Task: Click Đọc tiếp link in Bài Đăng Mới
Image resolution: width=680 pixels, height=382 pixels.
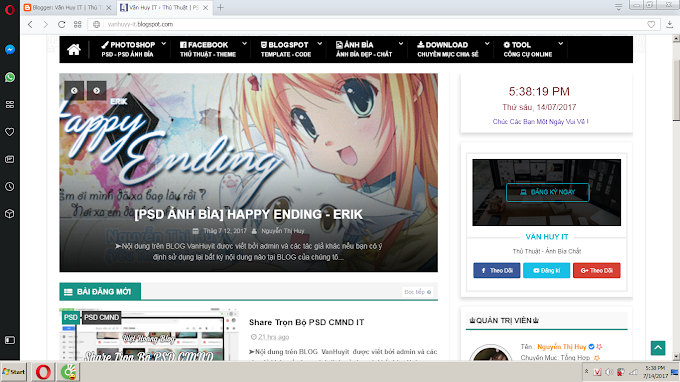Action: [418, 292]
